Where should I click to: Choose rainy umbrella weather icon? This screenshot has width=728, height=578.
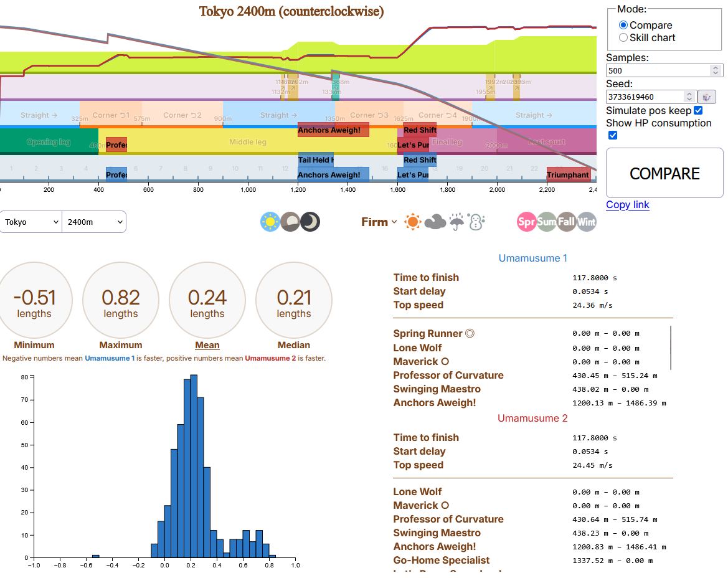[457, 222]
